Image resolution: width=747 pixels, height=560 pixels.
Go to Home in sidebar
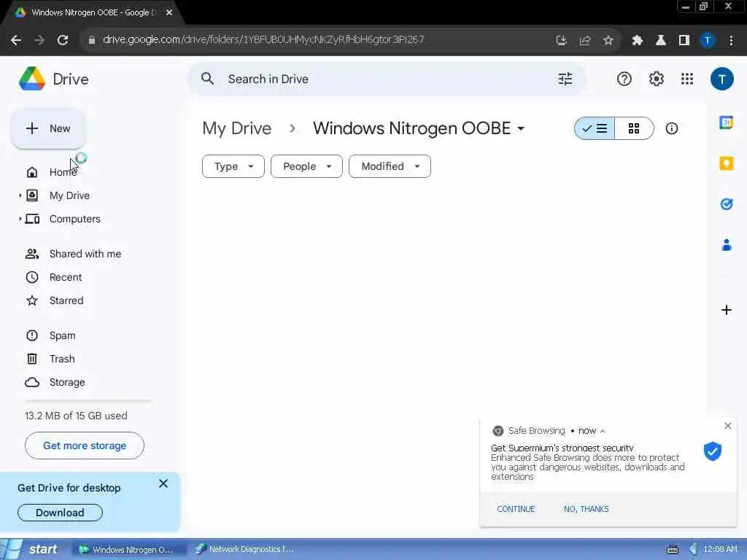[63, 172]
